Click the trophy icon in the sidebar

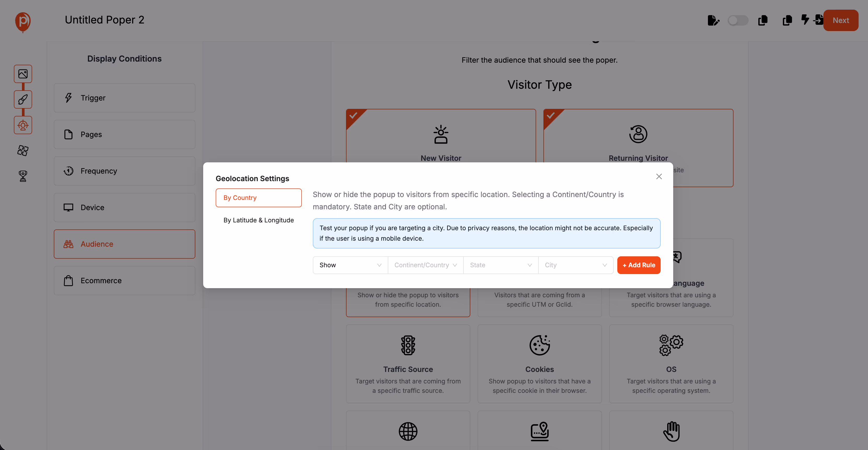point(22,176)
